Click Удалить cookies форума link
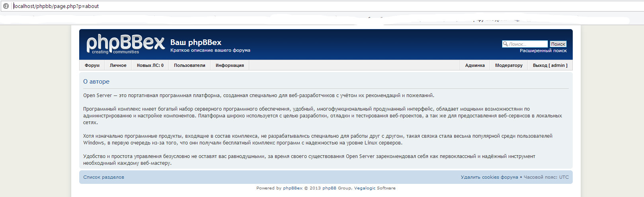This screenshot has height=197, width=644. pos(489,177)
